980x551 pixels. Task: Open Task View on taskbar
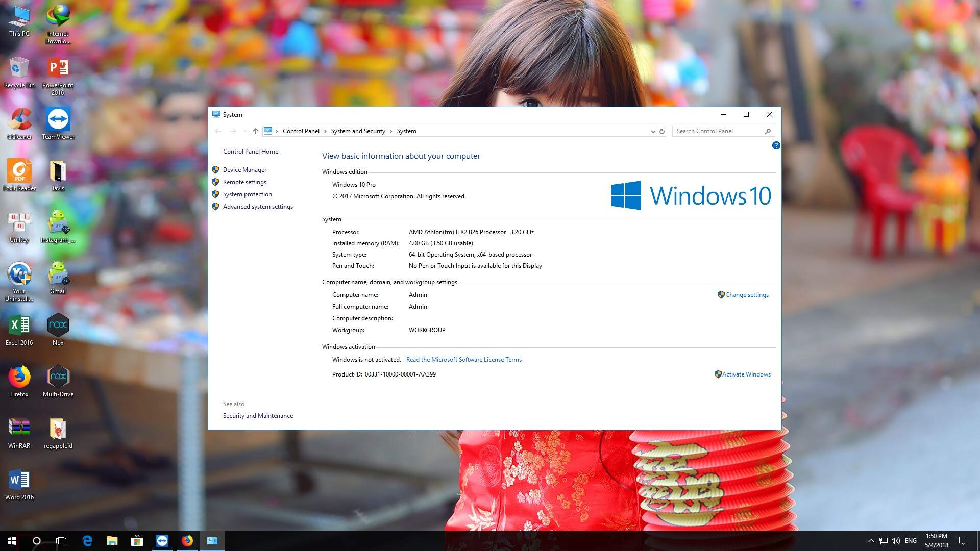[x=61, y=541]
